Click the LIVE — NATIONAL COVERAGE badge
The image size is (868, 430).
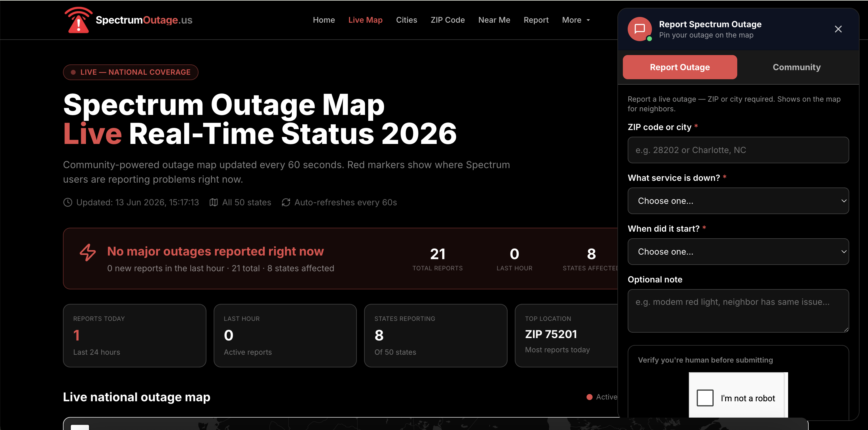130,72
